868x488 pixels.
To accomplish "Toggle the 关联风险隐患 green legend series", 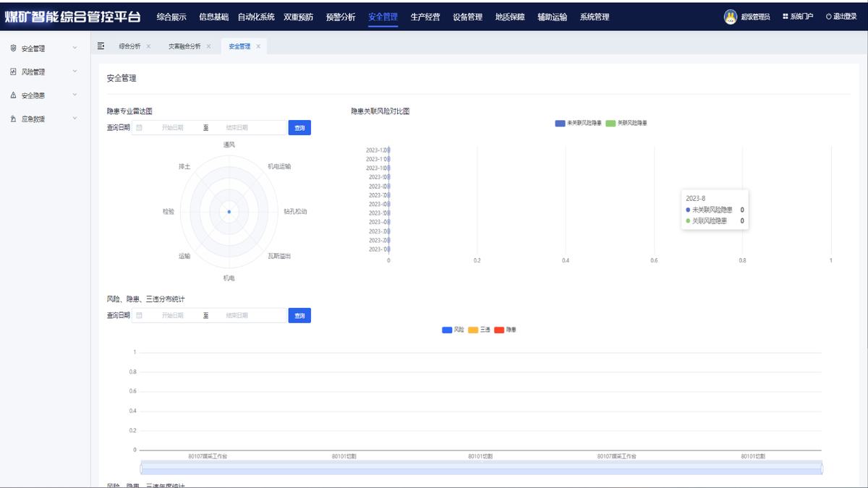I will click(626, 123).
